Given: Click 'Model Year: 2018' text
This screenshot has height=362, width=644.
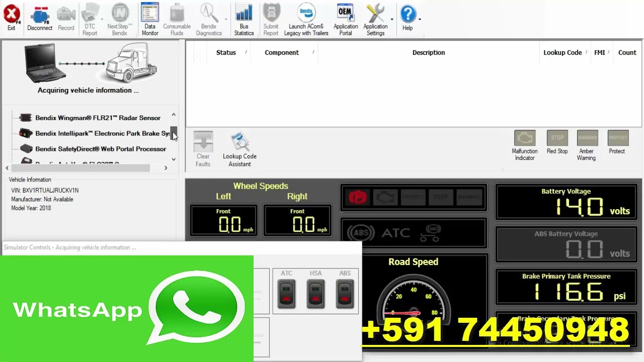Looking at the screenshot, I should pyautogui.click(x=31, y=208).
